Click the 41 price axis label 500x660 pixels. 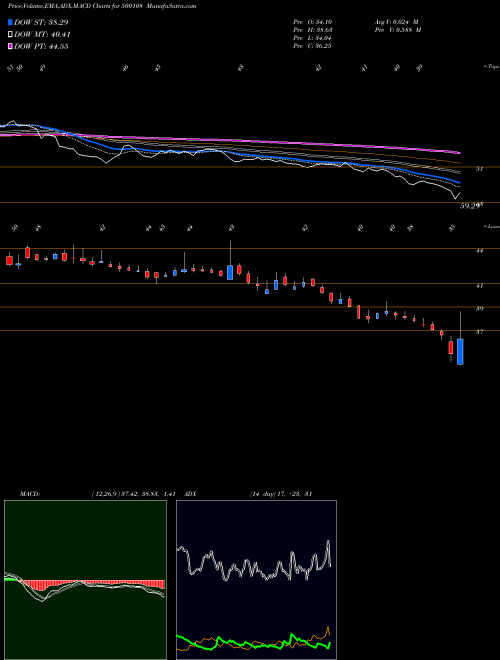point(479,286)
